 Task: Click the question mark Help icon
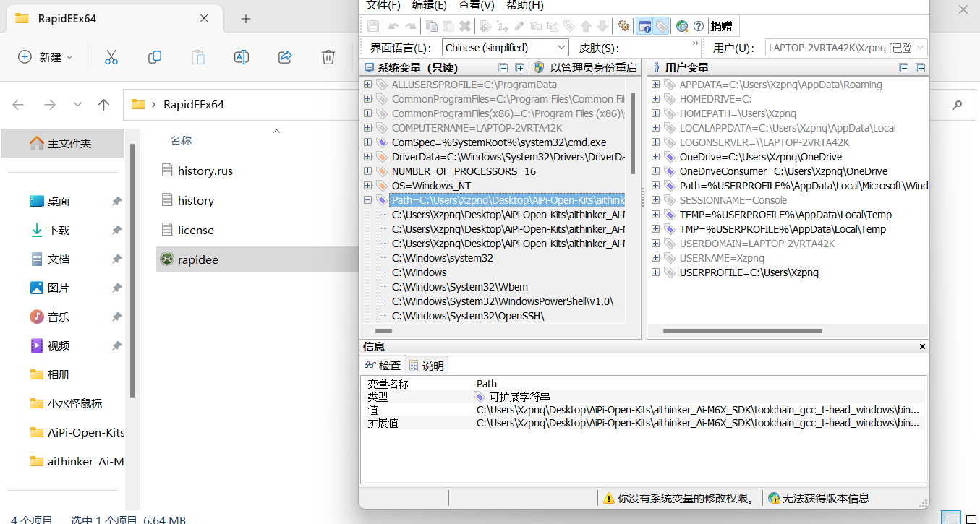point(699,26)
